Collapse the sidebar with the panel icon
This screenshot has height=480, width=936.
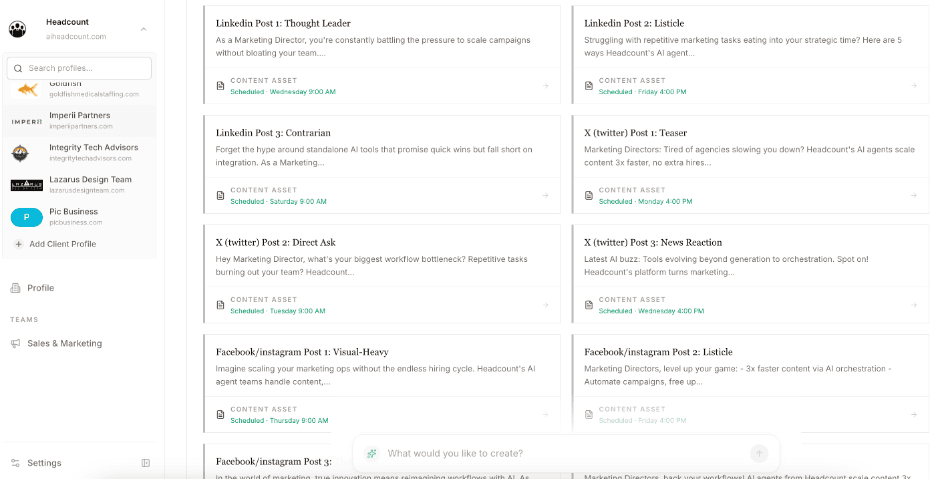tap(146, 463)
